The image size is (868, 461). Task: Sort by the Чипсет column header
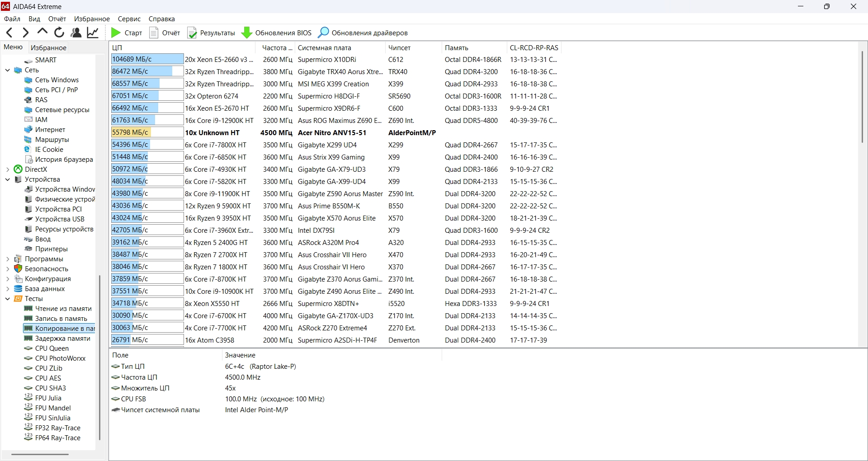tap(413, 47)
